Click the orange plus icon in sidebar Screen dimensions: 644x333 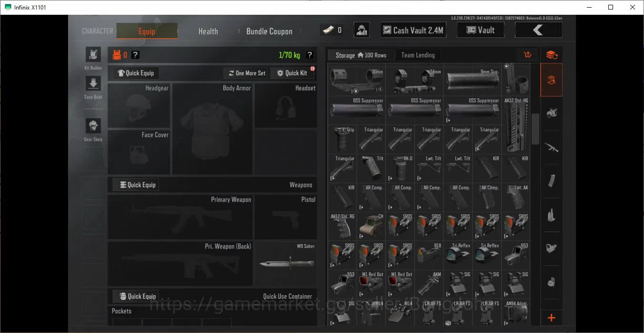(x=552, y=318)
